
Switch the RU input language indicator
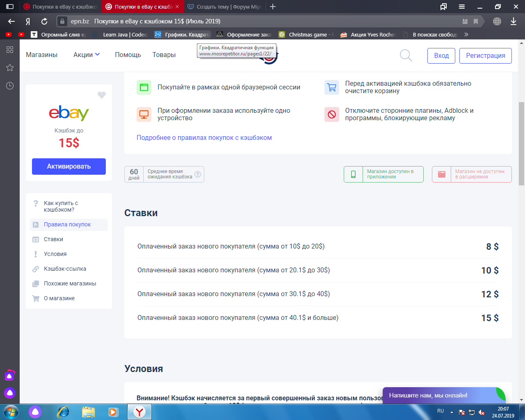pyautogui.click(x=441, y=411)
